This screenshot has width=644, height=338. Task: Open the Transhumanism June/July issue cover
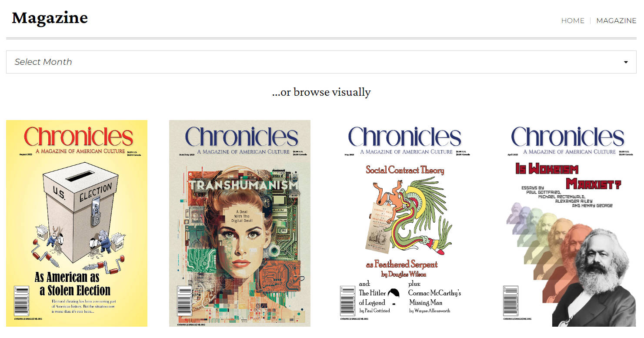coord(240,223)
